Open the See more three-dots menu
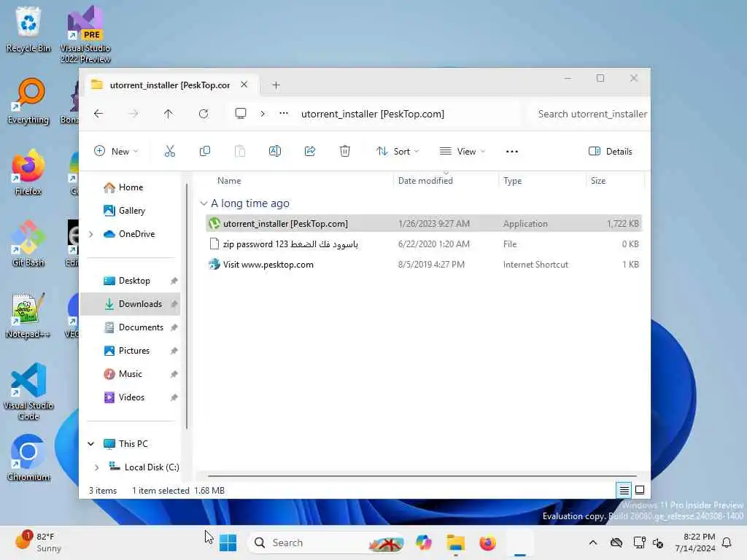747x560 pixels. pyautogui.click(x=511, y=152)
